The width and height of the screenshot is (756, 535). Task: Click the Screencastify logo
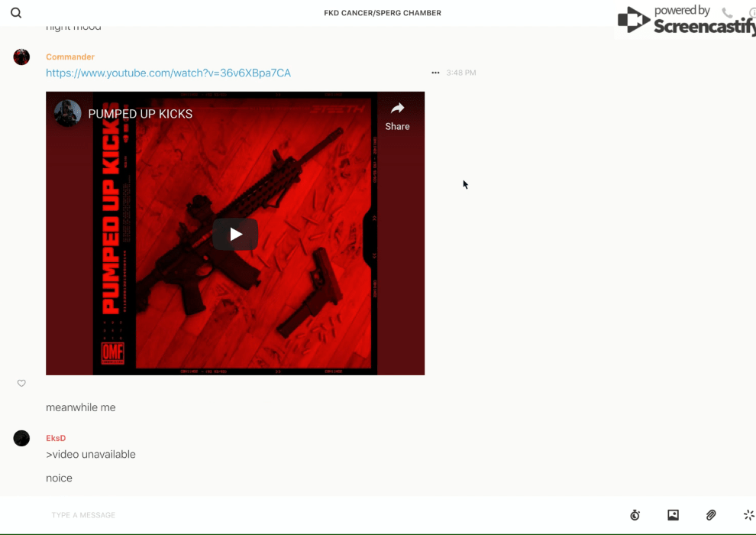(686, 21)
